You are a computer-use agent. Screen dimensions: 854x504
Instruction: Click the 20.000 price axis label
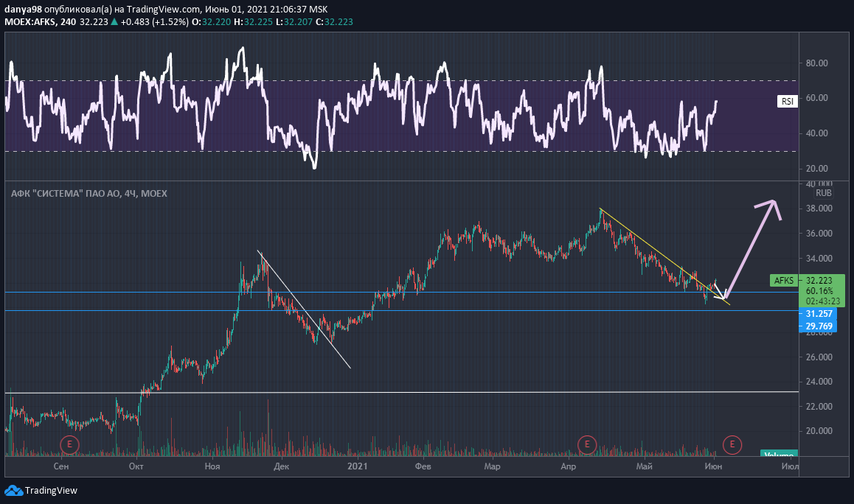click(x=819, y=431)
